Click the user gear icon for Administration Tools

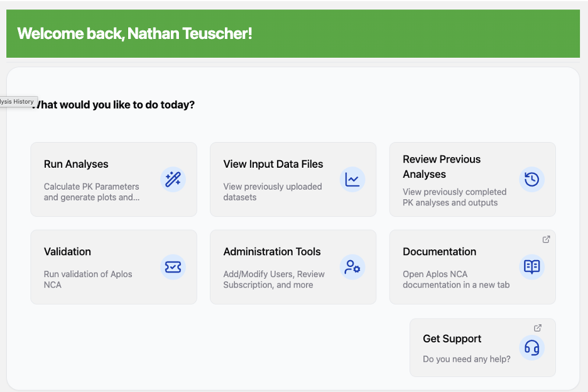point(352,267)
